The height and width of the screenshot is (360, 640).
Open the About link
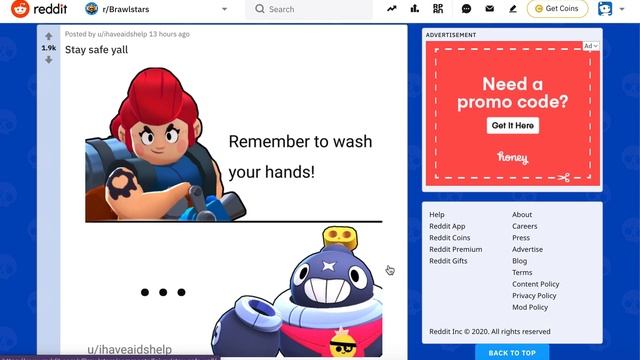[522, 215]
